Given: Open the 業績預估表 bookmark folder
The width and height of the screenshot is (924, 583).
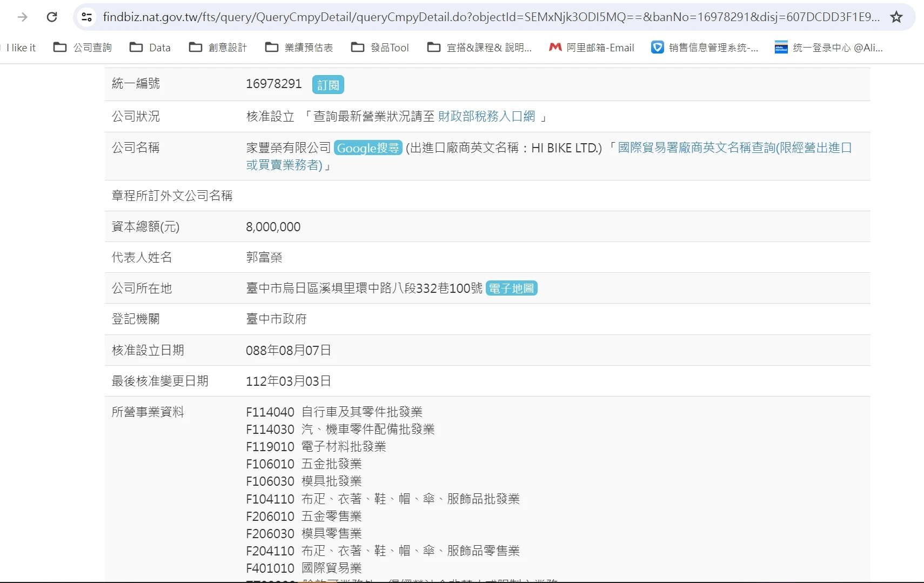Looking at the screenshot, I should pyautogui.click(x=299, y=48).
